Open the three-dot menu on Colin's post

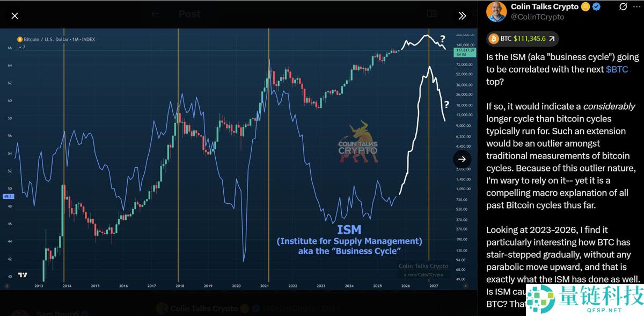click(x=637, y=6)
